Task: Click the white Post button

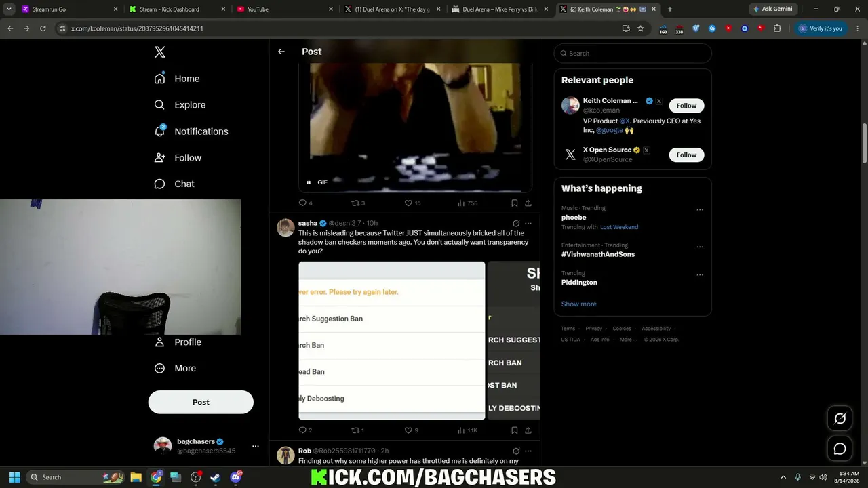Action: (201, 402)
